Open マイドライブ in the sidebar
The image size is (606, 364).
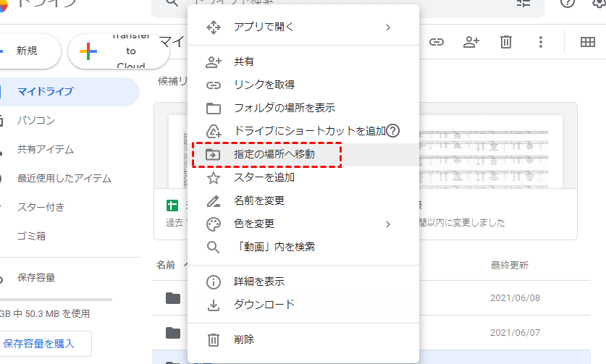pyautogui.click(x=68, y=92)
